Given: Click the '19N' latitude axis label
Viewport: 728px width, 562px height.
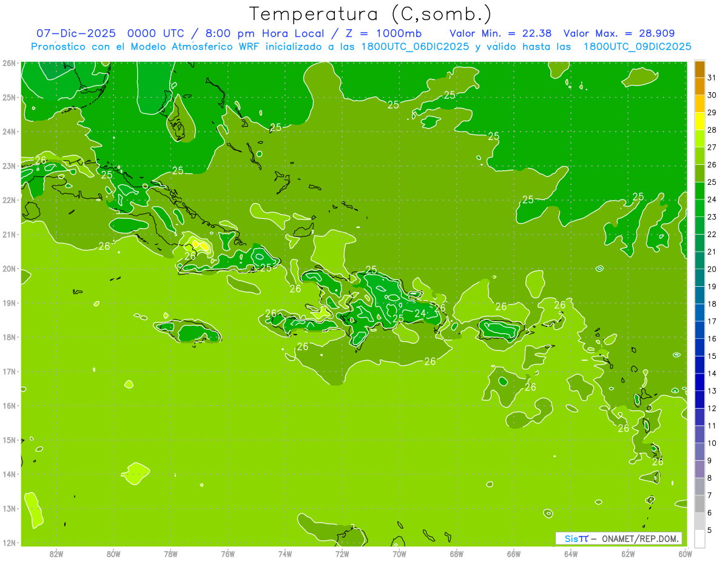Looking at the screenshot, I should coord(8,303).
